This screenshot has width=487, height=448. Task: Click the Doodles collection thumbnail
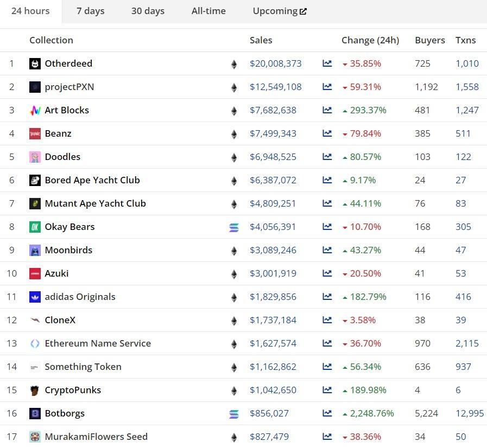tap(35, 157)
